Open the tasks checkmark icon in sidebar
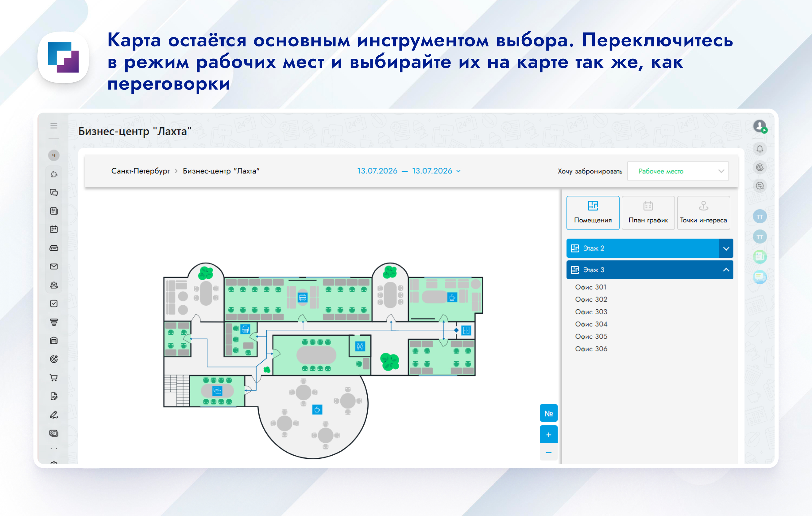This screenshot has width=812, height=516. tap(54, 304)
